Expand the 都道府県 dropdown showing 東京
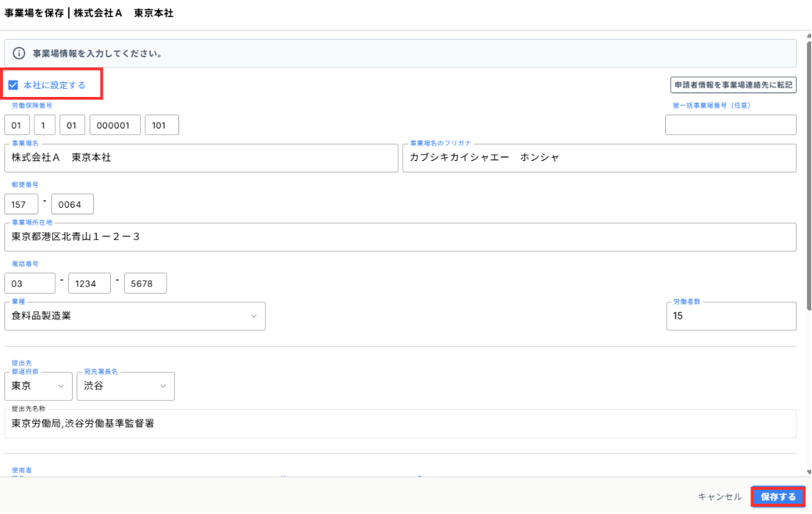The image size is (812, 514). pos(39,386)
